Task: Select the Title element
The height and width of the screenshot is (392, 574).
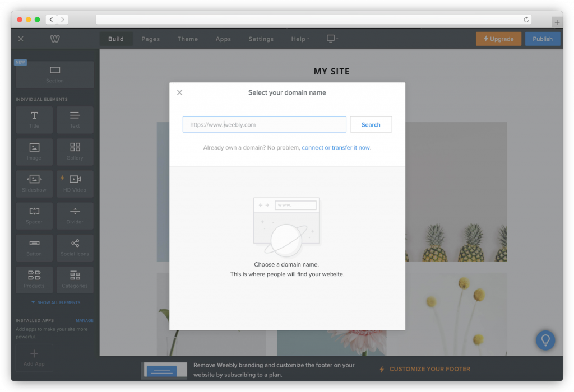Action: pyautogui.click(x=34, y=120)
